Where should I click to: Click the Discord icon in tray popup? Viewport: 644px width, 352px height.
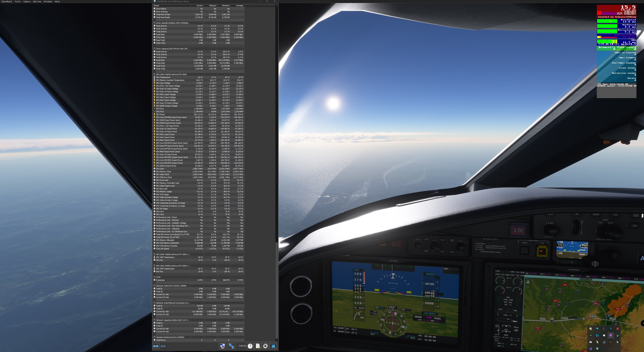pos(591,342)
